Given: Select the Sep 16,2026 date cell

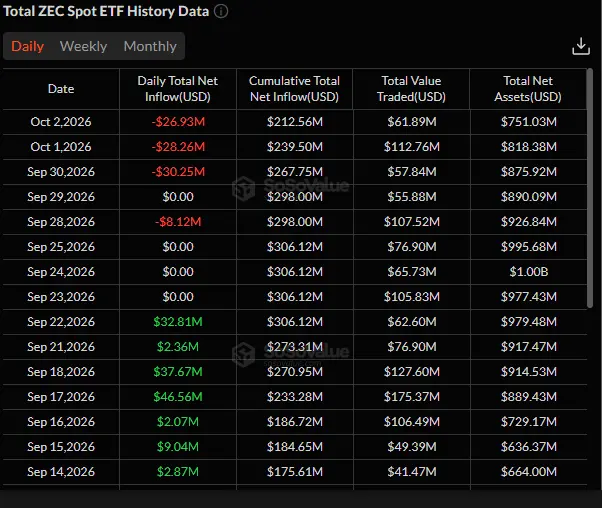Looking at the screenshot, I should [61, 421].
